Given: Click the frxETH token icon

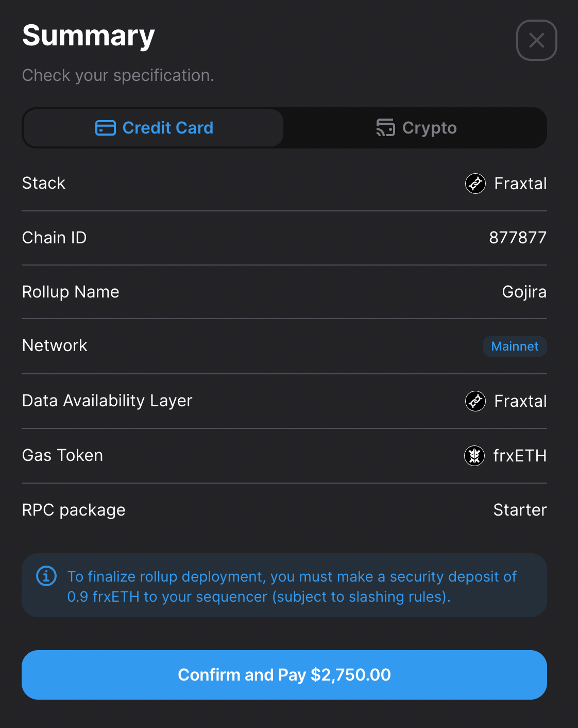Looking at the screenshot, I should pos(474,456).
